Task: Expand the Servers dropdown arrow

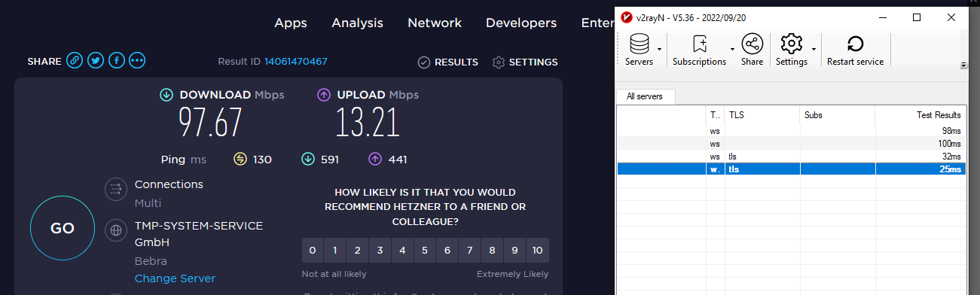Action: (x=659, y=50)
